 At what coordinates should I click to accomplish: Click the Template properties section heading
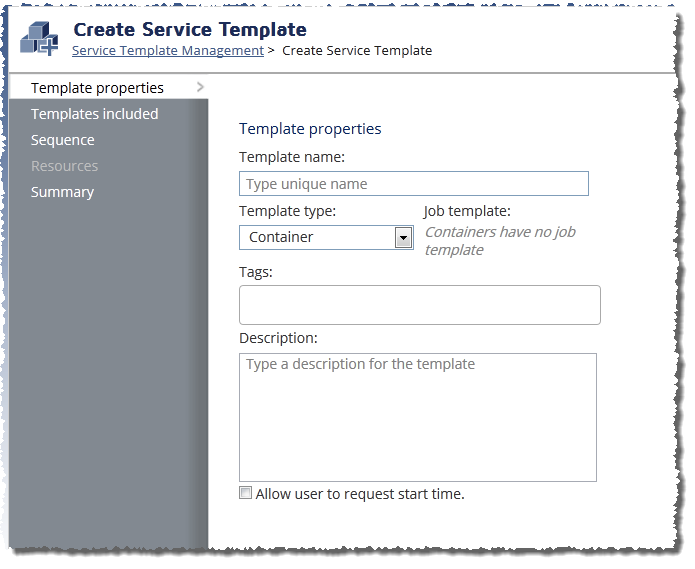tap(310, 129)
